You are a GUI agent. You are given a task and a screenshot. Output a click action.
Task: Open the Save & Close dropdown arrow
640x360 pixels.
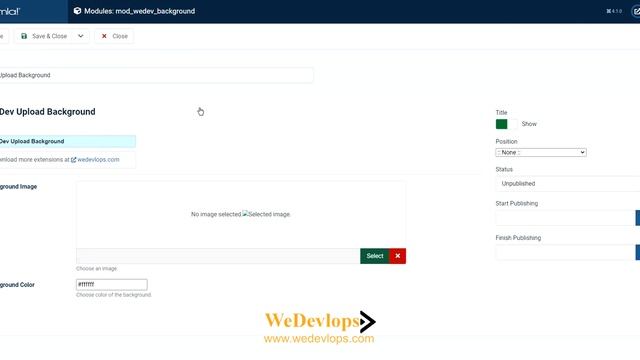click(81, 36)
